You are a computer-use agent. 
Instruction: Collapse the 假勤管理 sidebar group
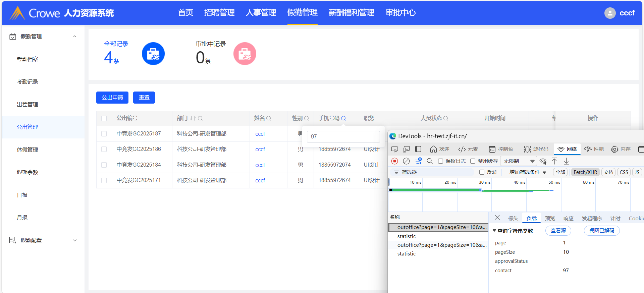tap(75, 37)
